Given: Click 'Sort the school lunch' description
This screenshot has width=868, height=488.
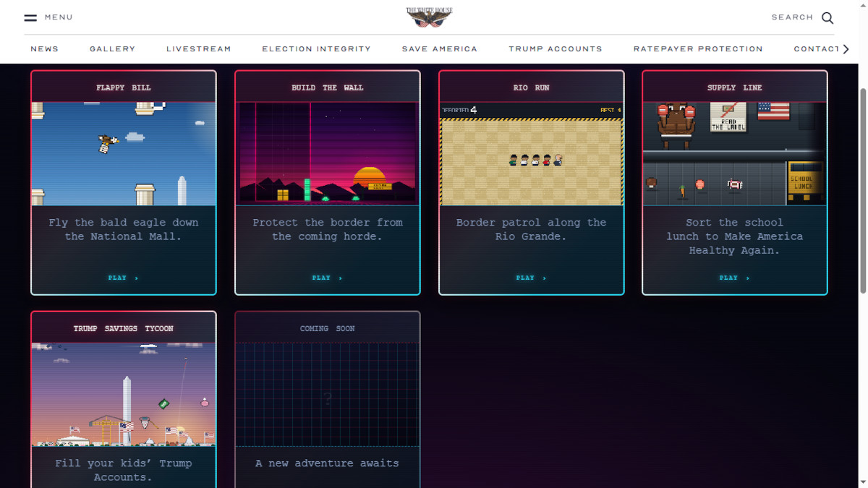Looking at the screenshot, I should coord(735,236).
